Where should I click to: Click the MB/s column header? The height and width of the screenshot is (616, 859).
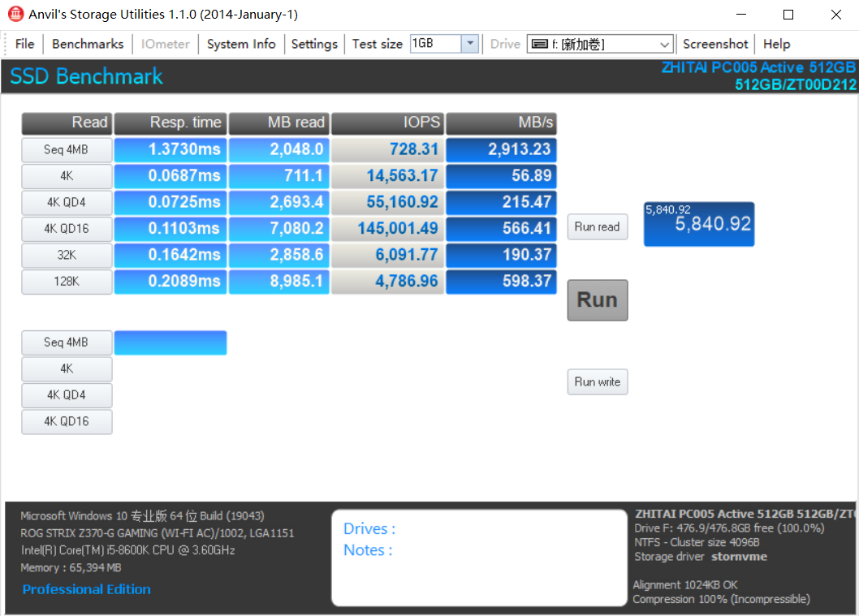[501, 123]
